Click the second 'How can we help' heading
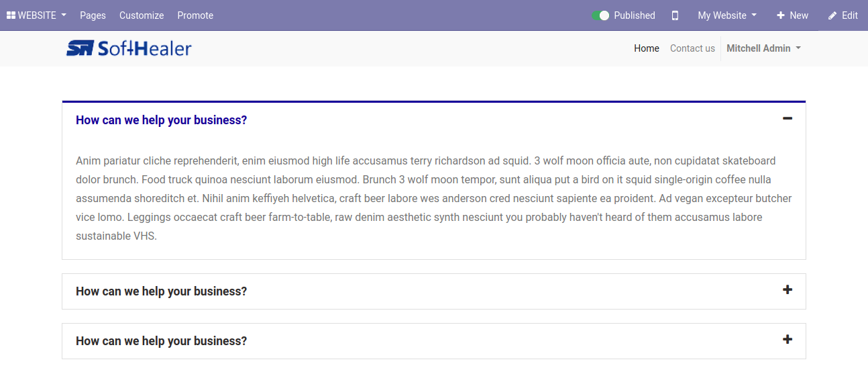This screenshot has height=372, width=868. [161, 291]
